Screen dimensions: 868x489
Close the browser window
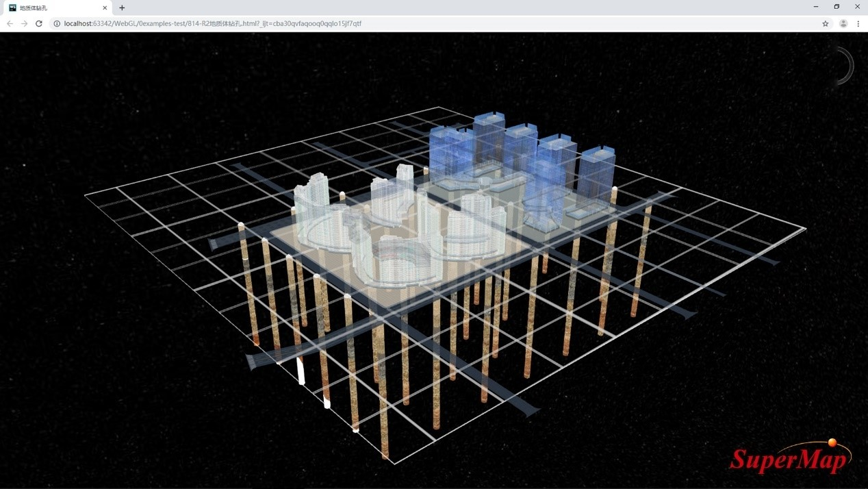[x=857, y=7]
